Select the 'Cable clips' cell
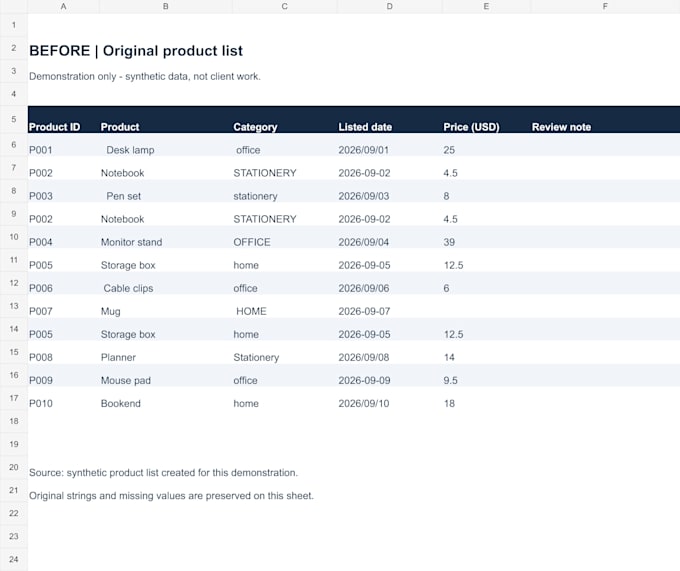This screenshot has width=680, height=571. click(x=166, y=283)
